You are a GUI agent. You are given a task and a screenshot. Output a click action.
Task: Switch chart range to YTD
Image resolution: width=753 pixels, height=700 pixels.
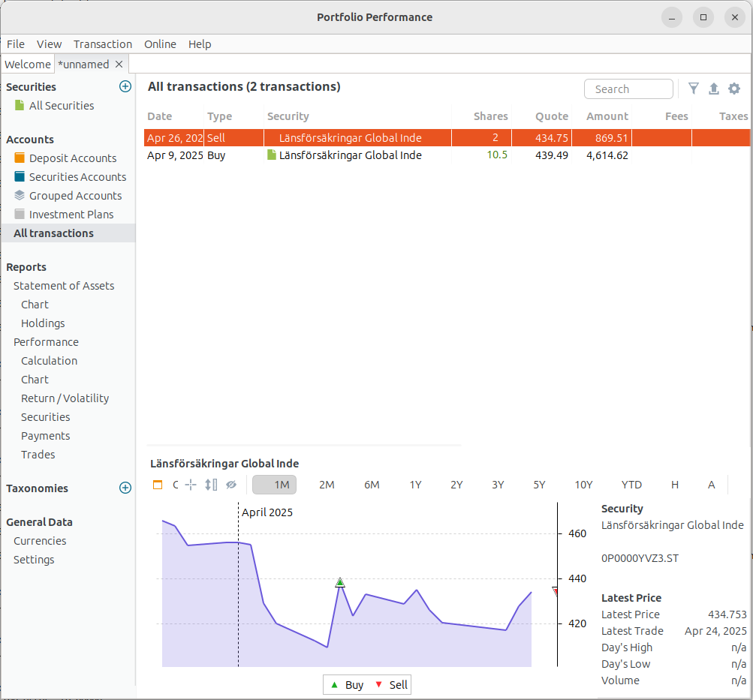631,485
